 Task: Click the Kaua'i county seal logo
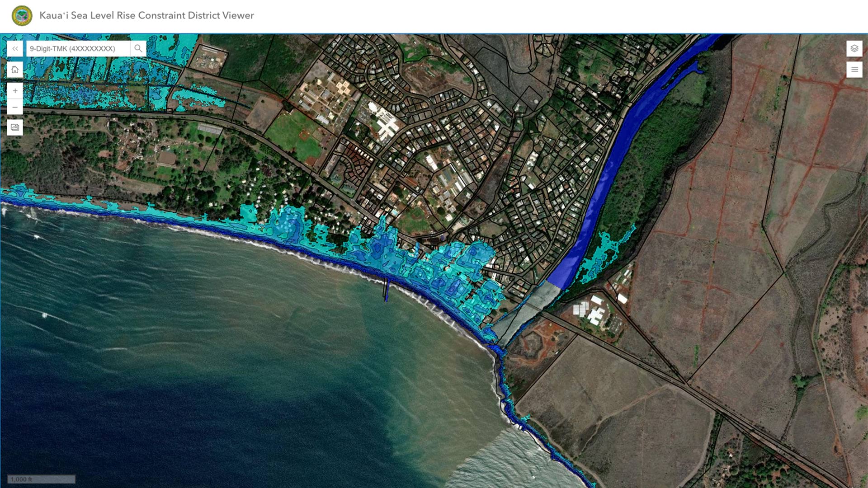click(22, 16)
